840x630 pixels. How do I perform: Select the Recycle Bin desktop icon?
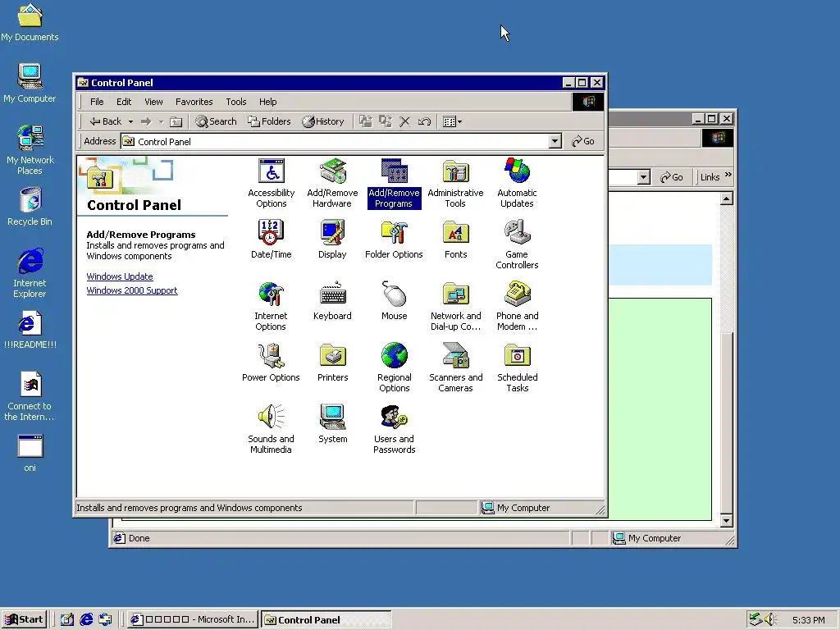[x=30, y=206]
